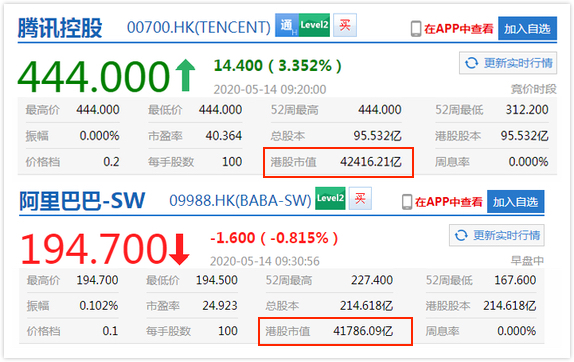
Task: Click the 买 buy icon next to Tencent
Action: pyautogui.click(x=345, y=25)
